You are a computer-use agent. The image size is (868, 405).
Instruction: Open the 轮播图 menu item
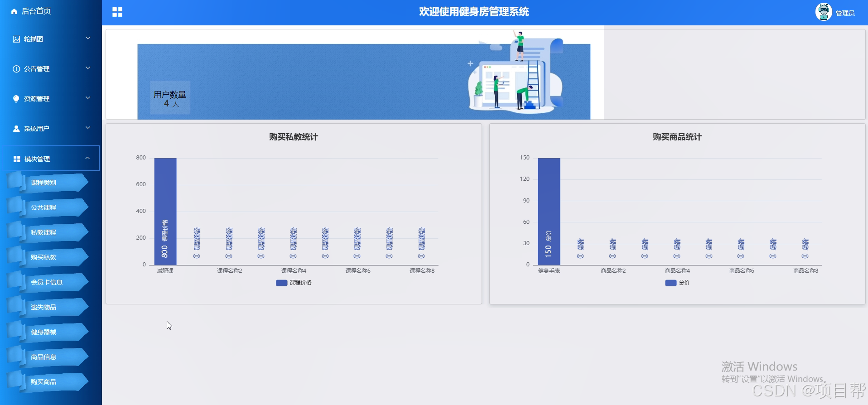[x=51, y=39]
